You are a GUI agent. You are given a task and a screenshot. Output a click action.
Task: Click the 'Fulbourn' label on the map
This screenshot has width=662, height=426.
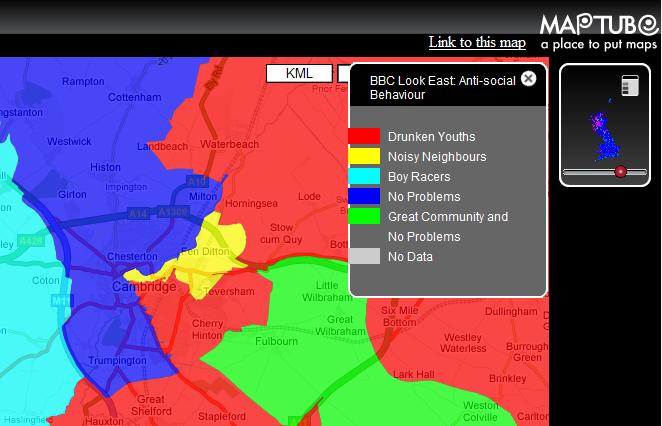[276, 341]
